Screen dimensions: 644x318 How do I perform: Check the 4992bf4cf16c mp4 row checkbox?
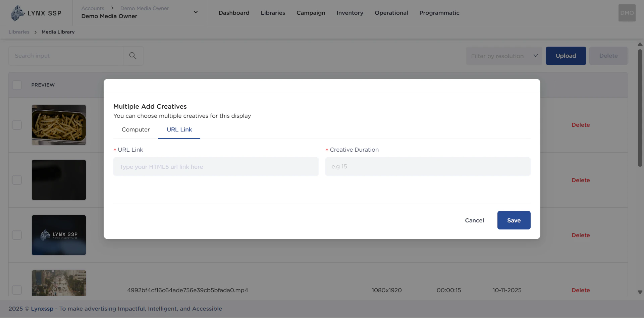(17, 290)
